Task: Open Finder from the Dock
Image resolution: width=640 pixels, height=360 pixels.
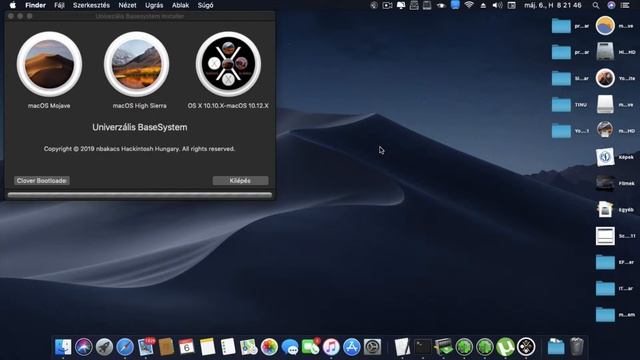Action: click(63, 347)
